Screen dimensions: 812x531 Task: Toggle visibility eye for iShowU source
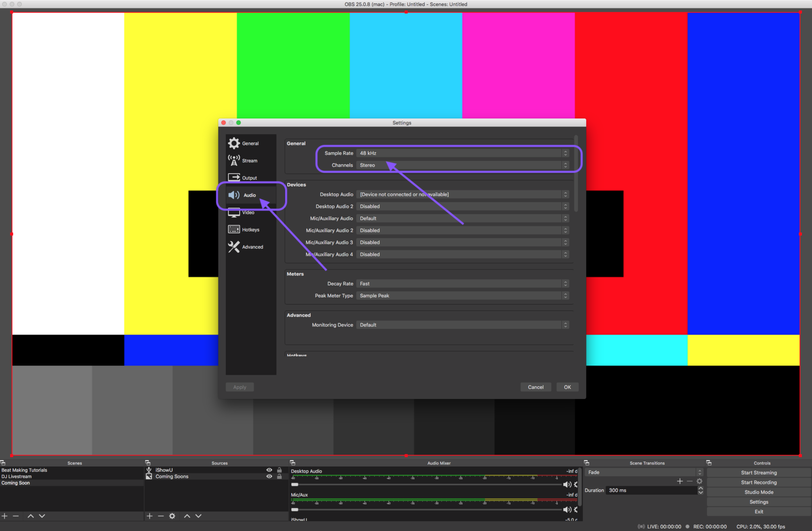269,470
